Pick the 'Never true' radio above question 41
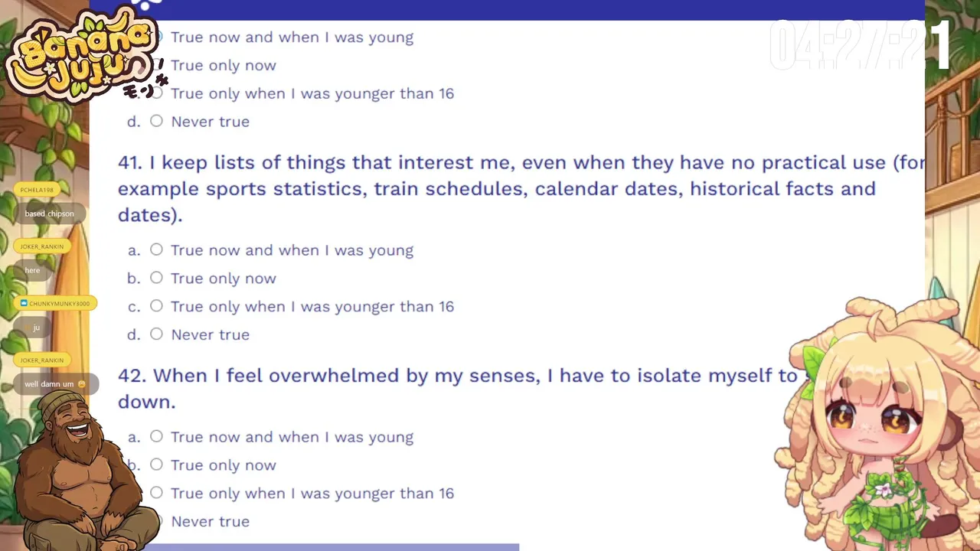The height and width of the screenshot is (551, 980). tap(156, 121)
